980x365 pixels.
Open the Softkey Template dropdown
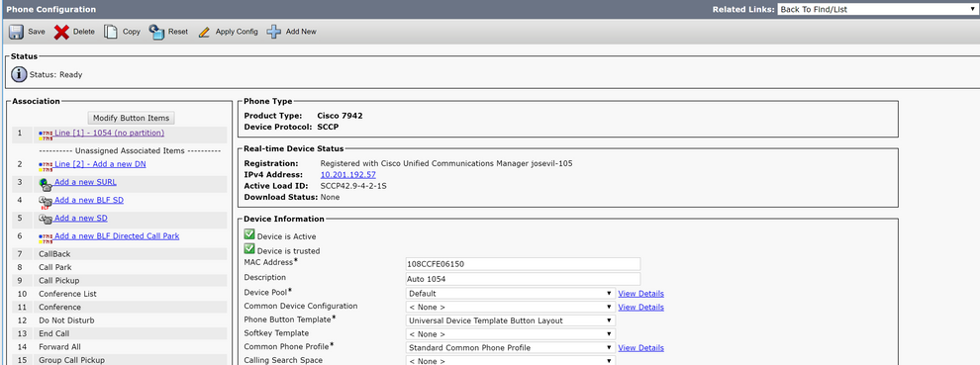[511, 334]
